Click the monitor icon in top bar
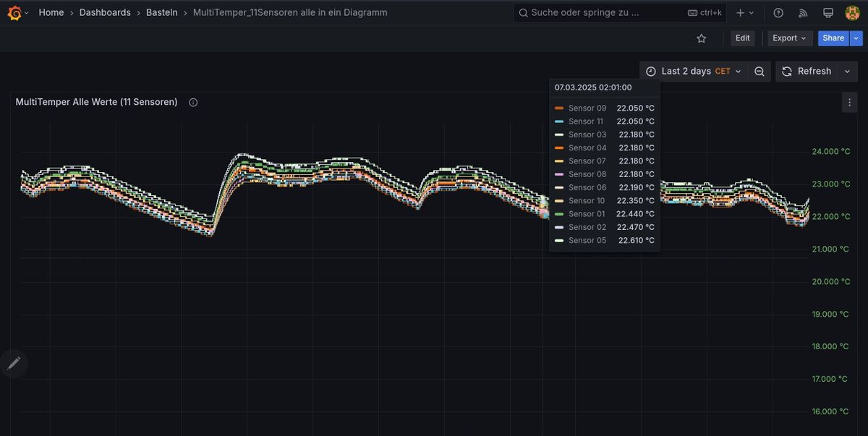This screenshot has height=436, width=868. point(828,12)
